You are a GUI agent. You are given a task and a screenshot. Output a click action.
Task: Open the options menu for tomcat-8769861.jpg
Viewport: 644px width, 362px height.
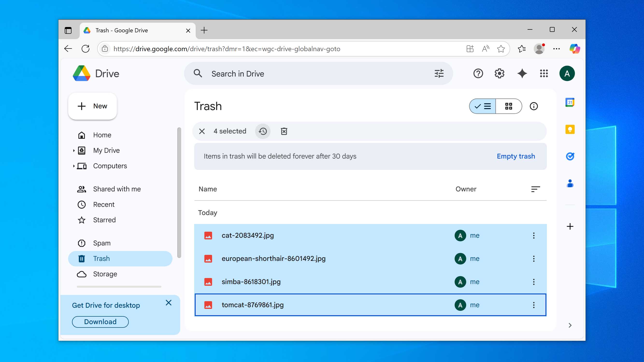534,305
